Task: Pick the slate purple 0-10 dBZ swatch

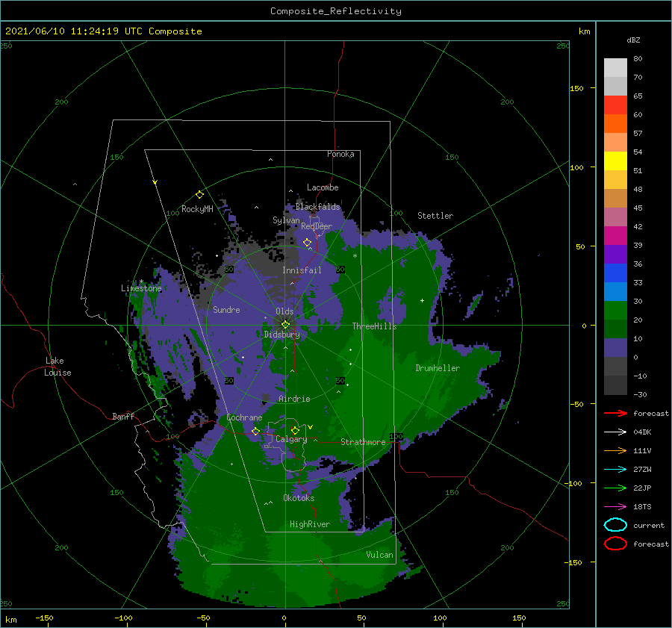Action: [615, 348]
